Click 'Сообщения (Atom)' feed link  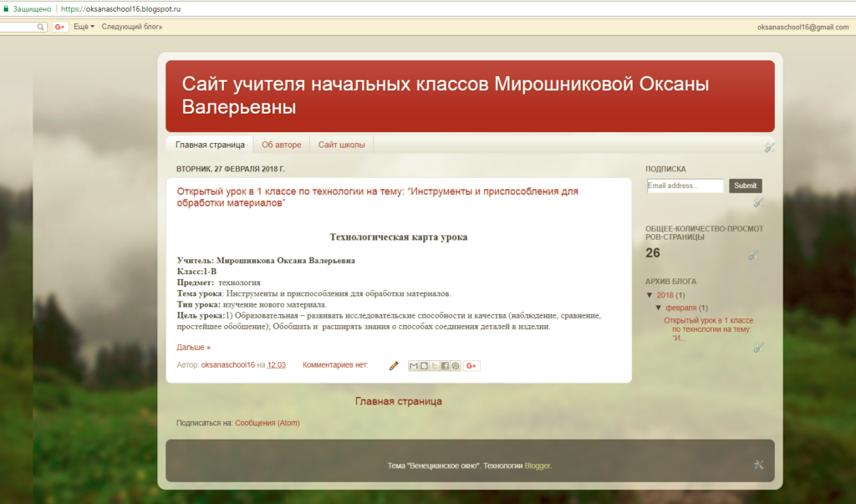(x=267, y=423)
